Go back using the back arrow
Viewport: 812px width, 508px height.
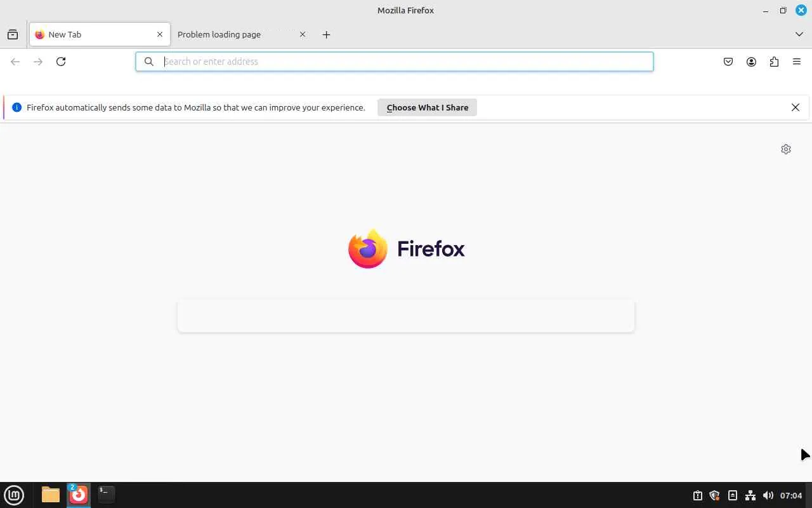click(x=15, y=62)
